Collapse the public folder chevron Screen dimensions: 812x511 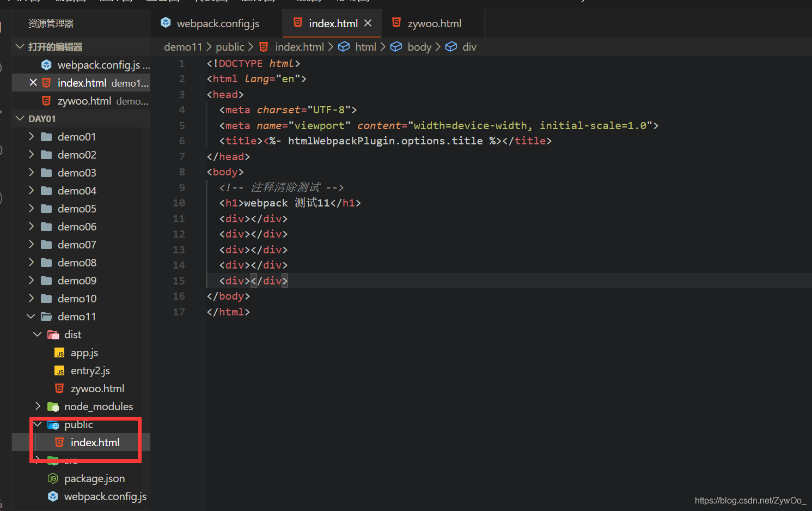click(x=38, y=424)
